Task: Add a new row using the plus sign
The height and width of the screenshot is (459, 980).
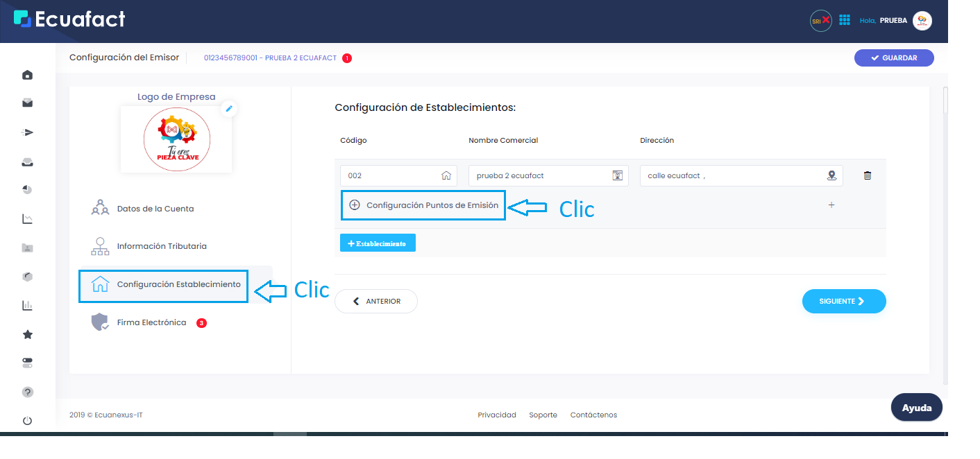Action: 831,205
